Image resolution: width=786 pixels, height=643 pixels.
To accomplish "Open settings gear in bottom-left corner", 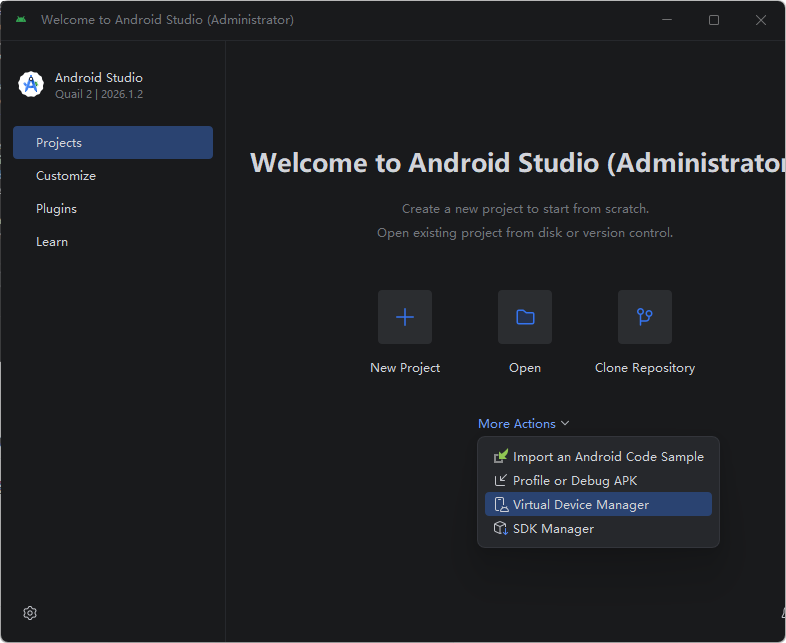I will [30, 613].
